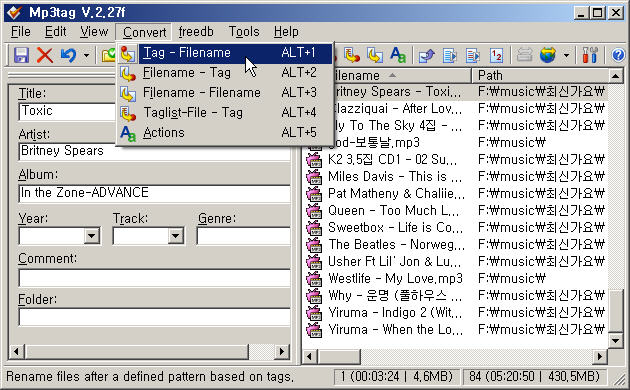Sort by the Path column header
Viewport: 630px width, 390px height.
pos(540,76)
